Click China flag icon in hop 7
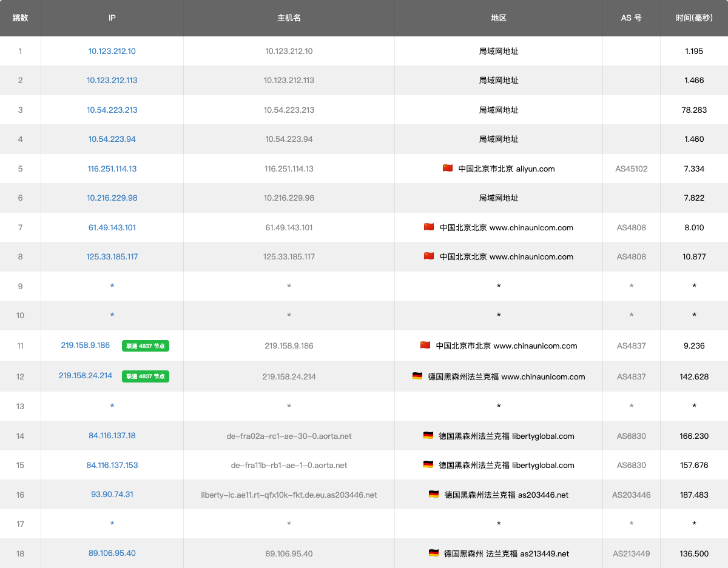 (429, 227)
